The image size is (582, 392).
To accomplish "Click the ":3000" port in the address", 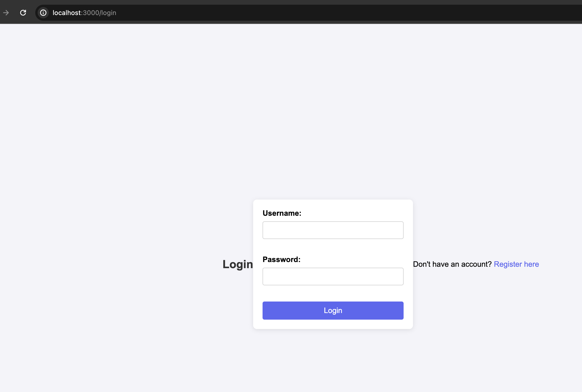I will pyautogui.click(x=90, y=12).
